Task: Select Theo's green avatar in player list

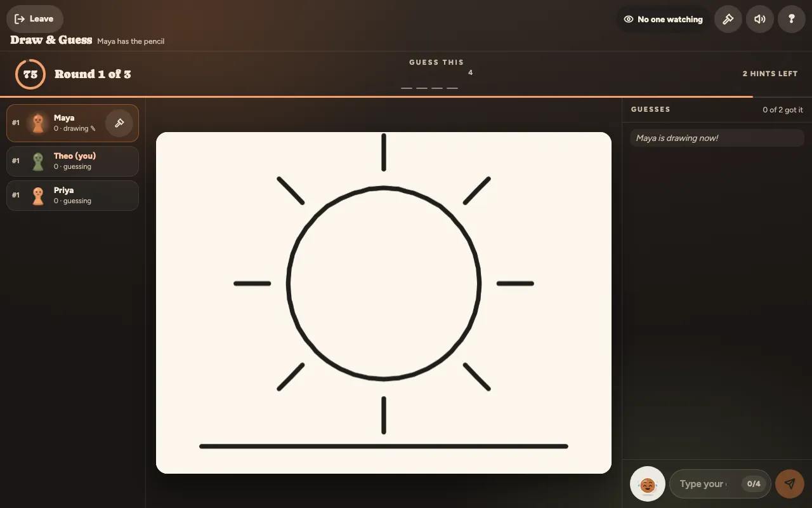Action: pos(38,161)
